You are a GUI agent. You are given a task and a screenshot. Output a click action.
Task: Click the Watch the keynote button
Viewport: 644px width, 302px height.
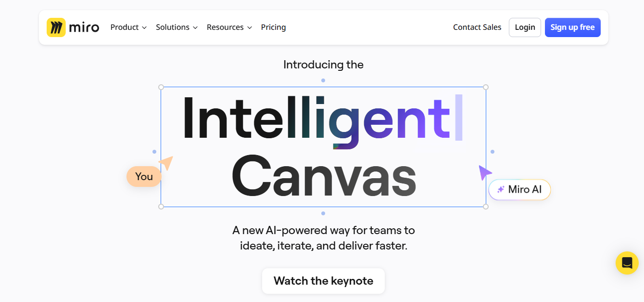(x=323, y=281)
